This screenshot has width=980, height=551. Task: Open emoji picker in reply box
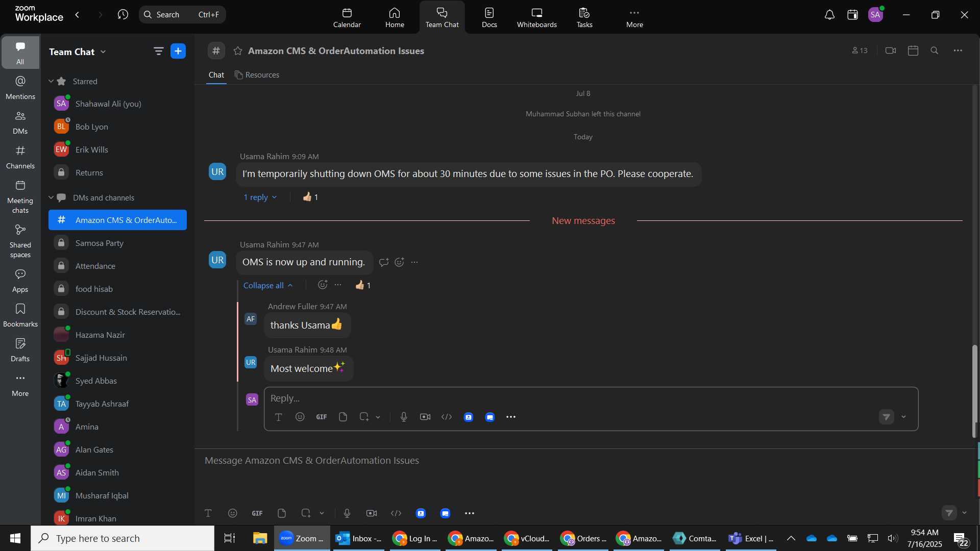point(300,417)
